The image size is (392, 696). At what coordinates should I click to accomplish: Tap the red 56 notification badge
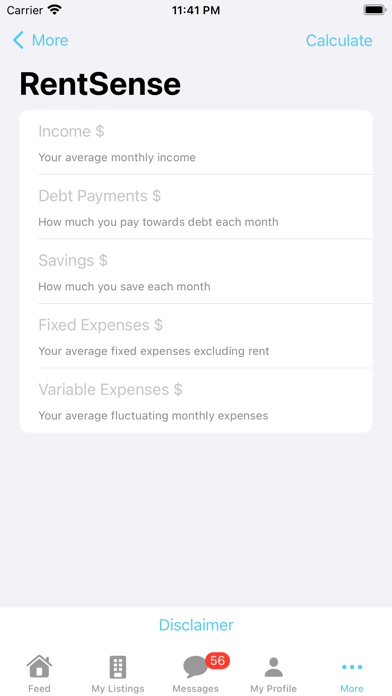click(218, 660)
